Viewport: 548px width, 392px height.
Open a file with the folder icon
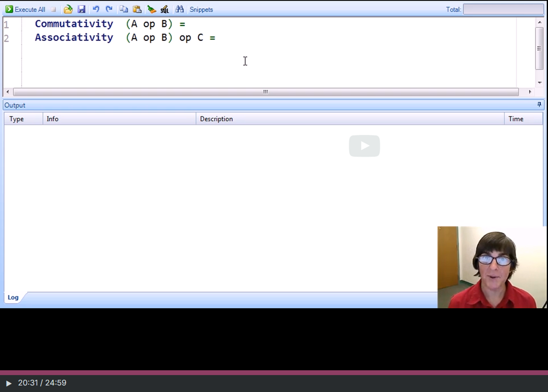click(x=68, y=9)
